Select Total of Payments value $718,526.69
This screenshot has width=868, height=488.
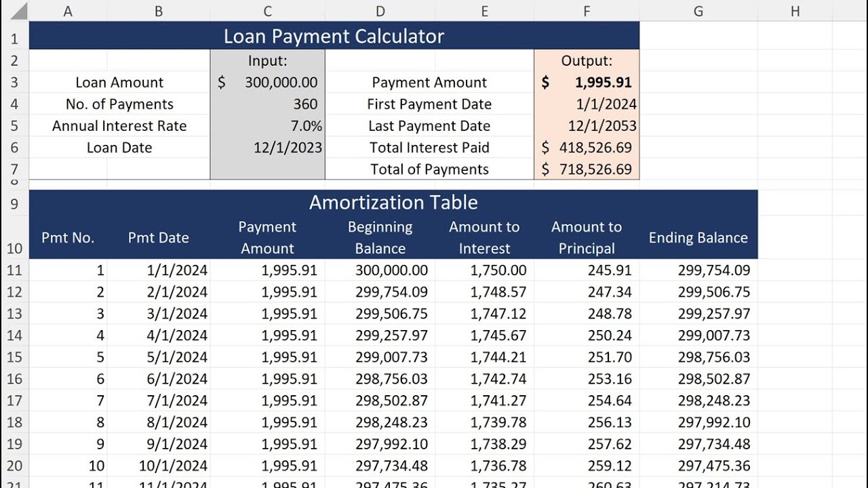click(587, 169)
